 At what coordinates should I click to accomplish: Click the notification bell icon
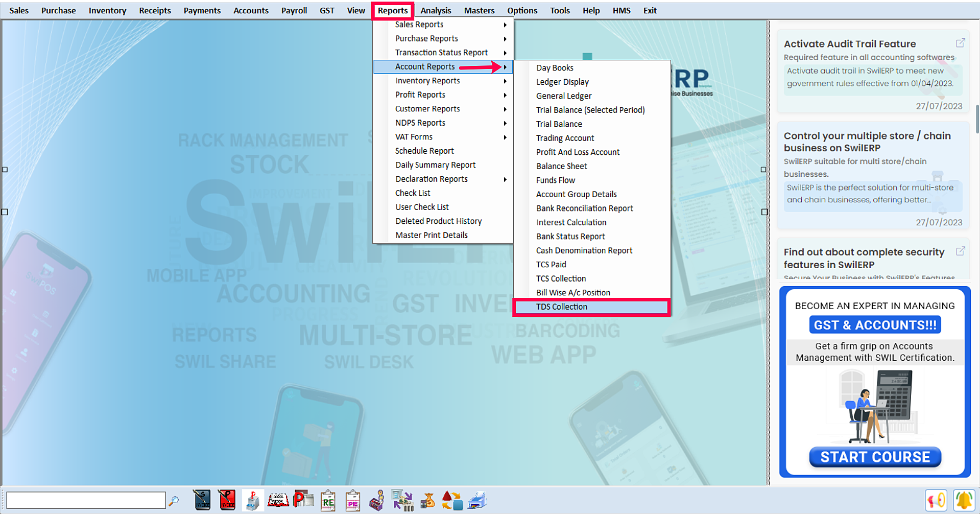(964, 500)
